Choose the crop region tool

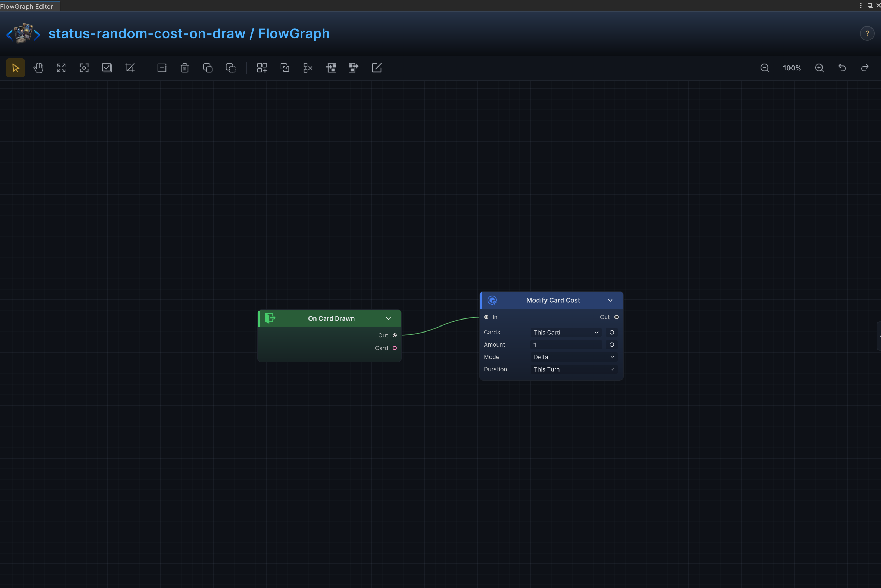pyautogui.click(x=130, y=68)
